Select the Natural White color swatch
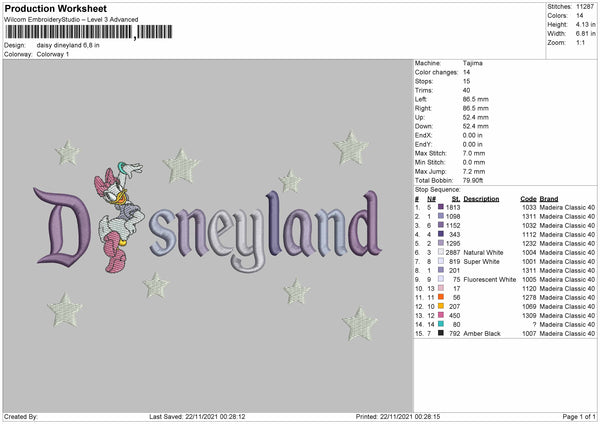Screen dimensions: 600x424 click(441, 252)
